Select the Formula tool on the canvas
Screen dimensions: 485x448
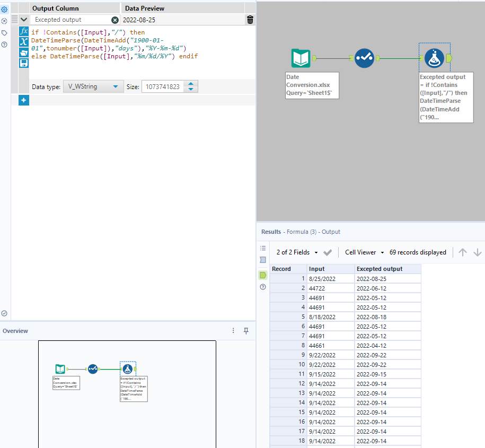(x=435, y=58)
